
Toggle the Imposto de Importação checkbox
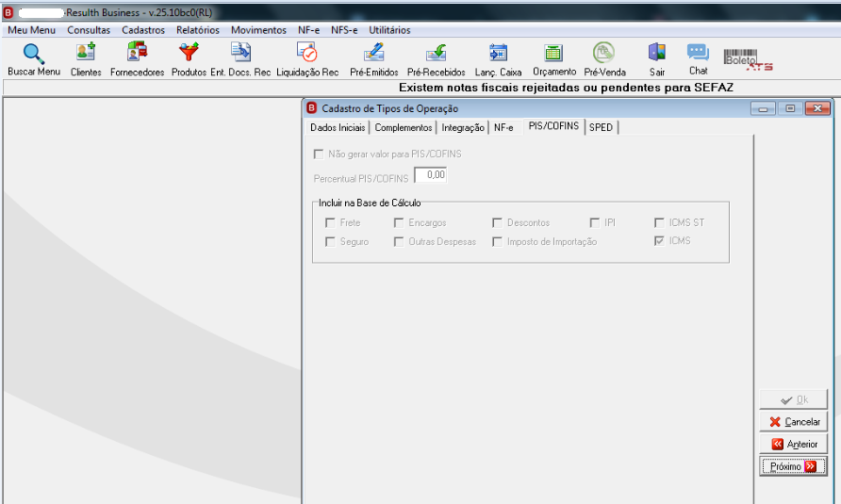click(x=497, y=242)
